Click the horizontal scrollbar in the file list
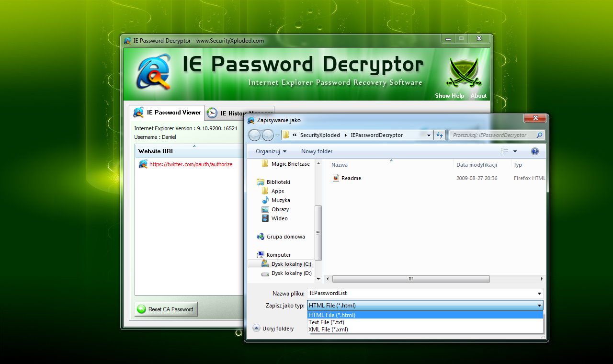The width and height of the screenshot is (613, 364). point(411,279)
